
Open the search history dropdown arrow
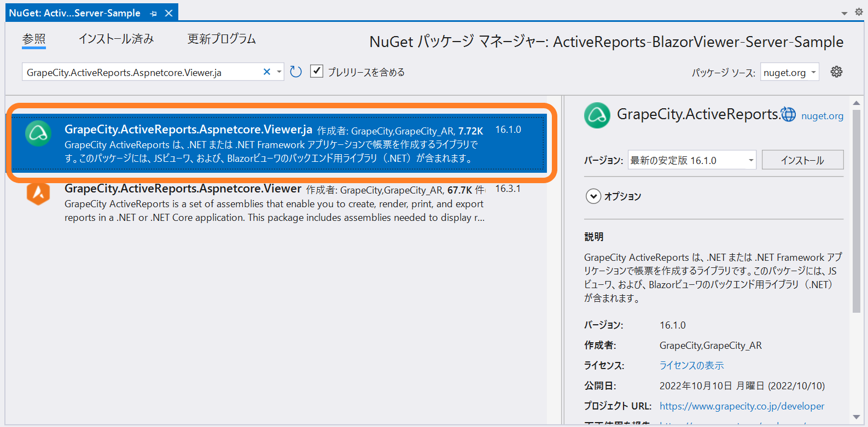point(279,72)
